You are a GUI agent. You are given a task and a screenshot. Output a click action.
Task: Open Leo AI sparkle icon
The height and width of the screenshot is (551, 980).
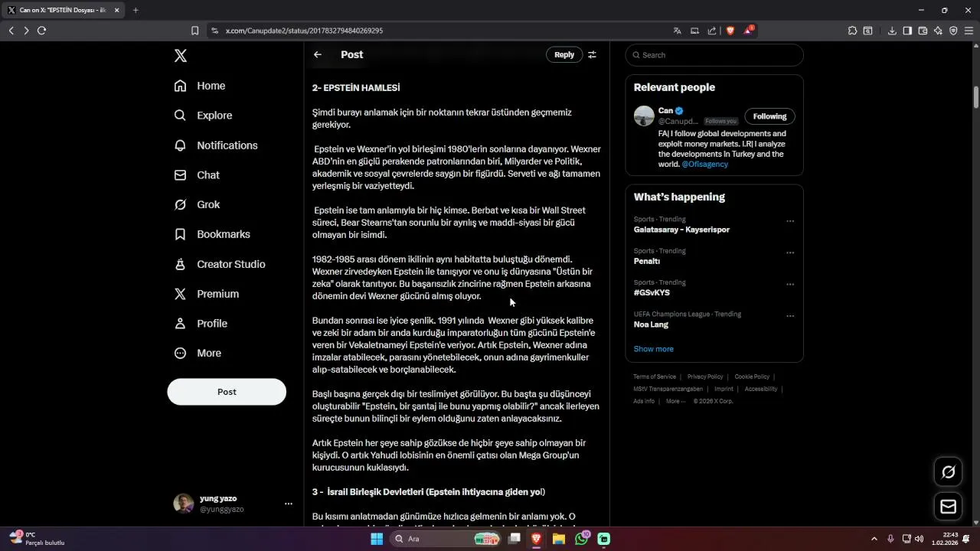[938, 31]
